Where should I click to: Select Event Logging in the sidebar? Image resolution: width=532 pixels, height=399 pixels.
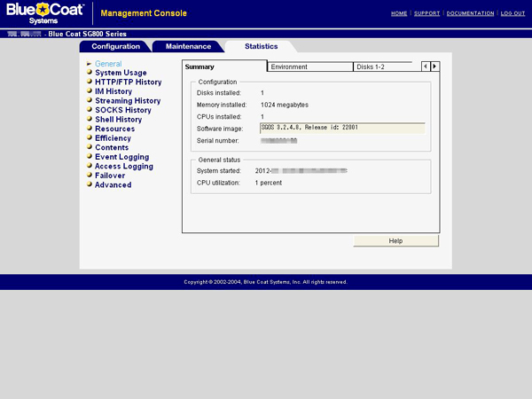pyautogui.click(x=122, y=157)
